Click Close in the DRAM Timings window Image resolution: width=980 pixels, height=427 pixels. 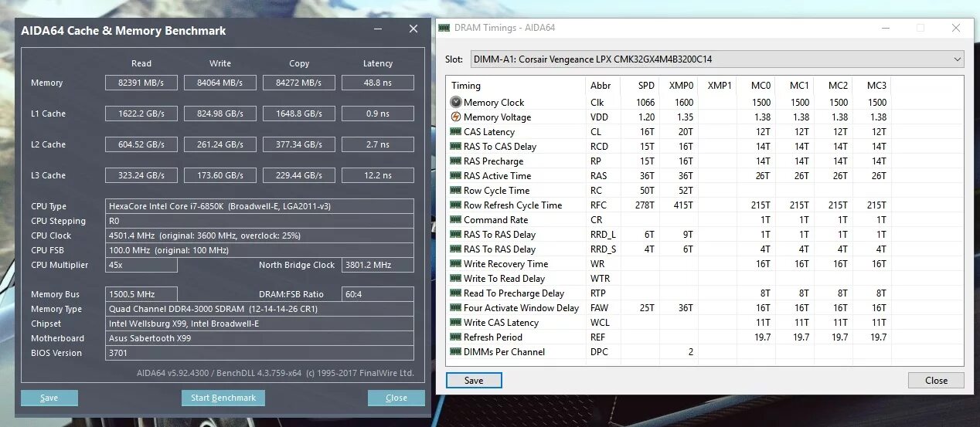(x=936, y=380)
